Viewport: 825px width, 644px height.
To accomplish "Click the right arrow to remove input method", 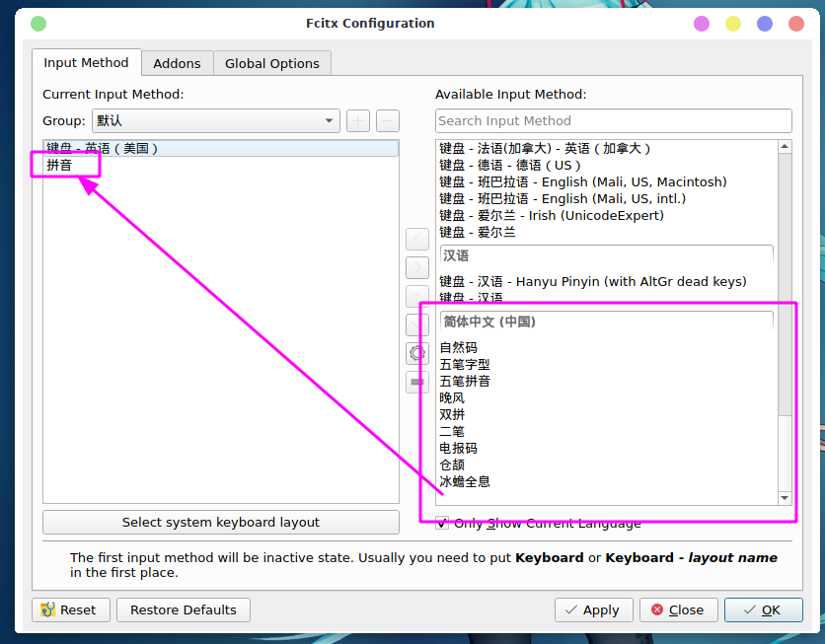I will click(417, 267).
